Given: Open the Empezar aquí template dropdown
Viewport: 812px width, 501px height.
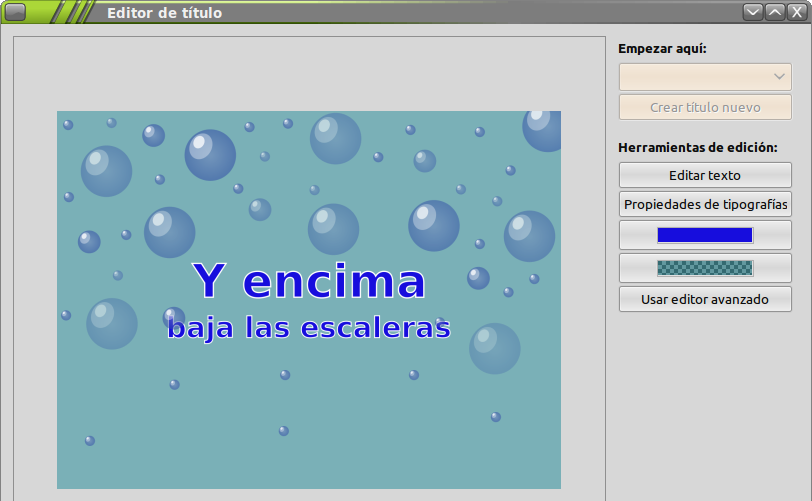Looking at the screenshot, I should (x=705, y=77).
